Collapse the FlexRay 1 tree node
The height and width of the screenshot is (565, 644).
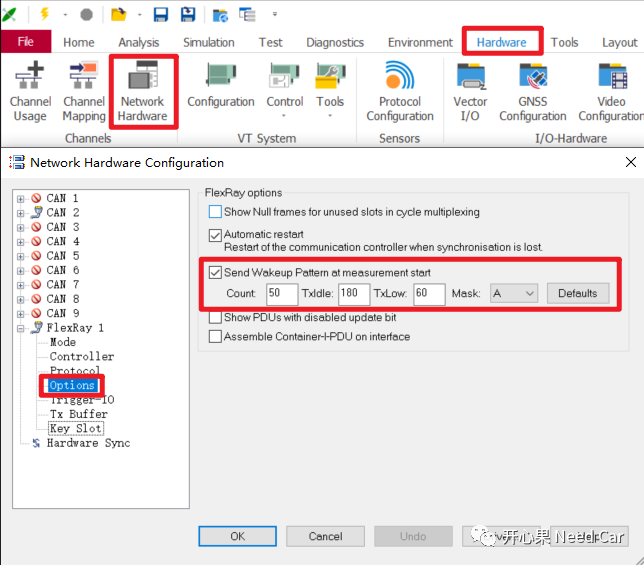21,328
